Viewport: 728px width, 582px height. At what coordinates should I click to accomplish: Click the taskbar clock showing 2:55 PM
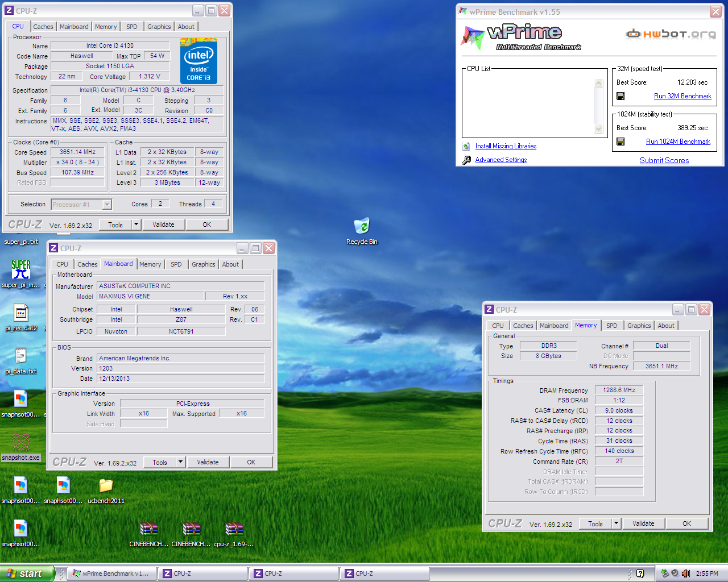click(706, 573)
